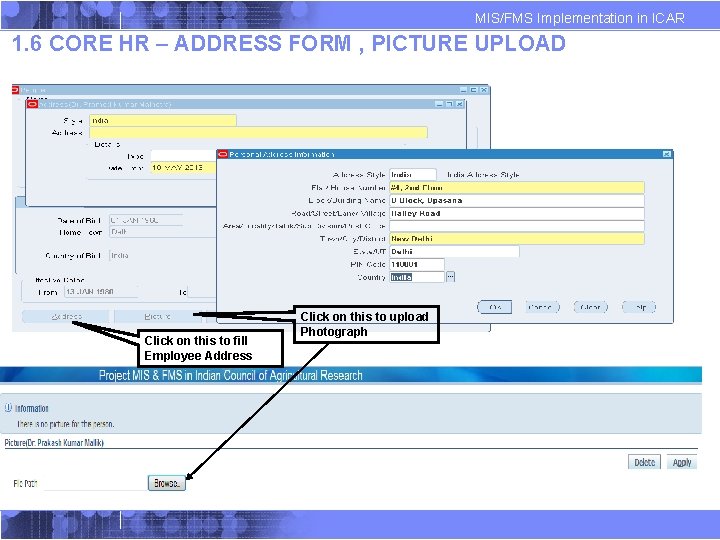The width and height of the screenshot is (720, 540).
Task: Maximize the Address window
Action: (x=450, y=105)
